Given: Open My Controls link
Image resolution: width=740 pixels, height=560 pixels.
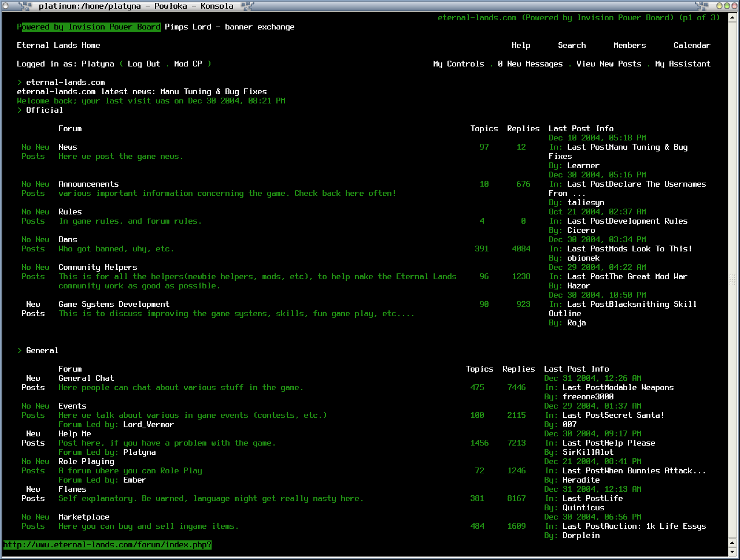Looking at the screenshot, I should point(458,64).
